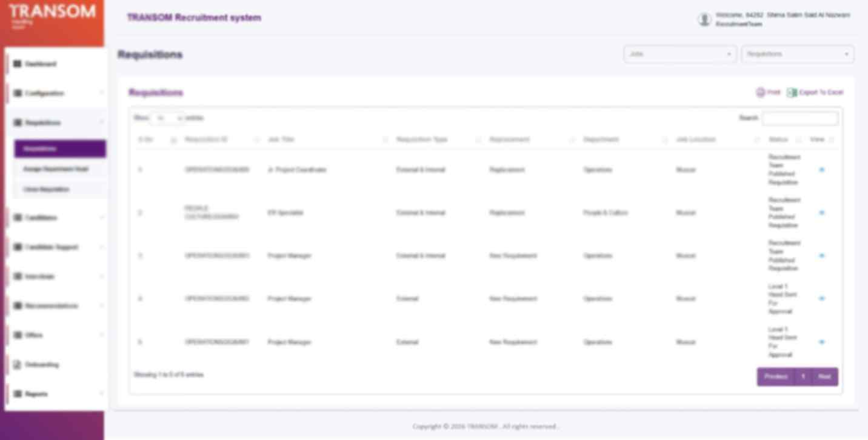Screen dimensions: 868x440
Task: Click the Export To Excel icon
Action: pos(792,92)
